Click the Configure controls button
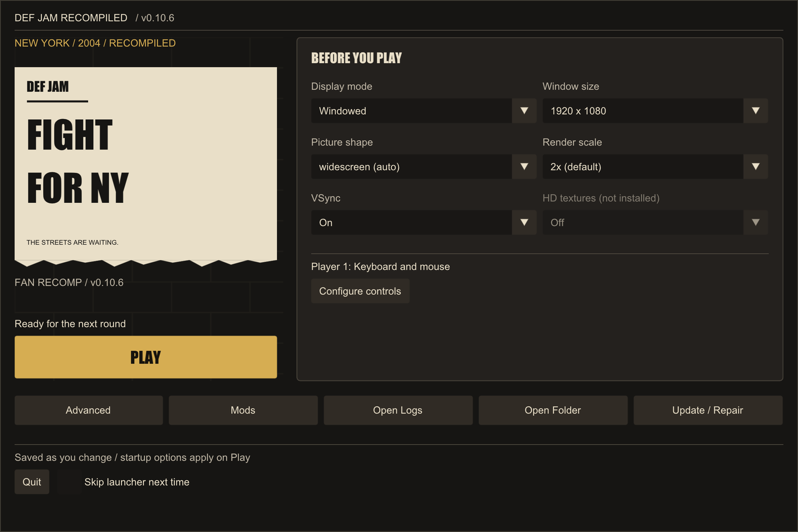The width and height of the screenshot is (798, 532). pyautogui.click(x=360, y=291)
